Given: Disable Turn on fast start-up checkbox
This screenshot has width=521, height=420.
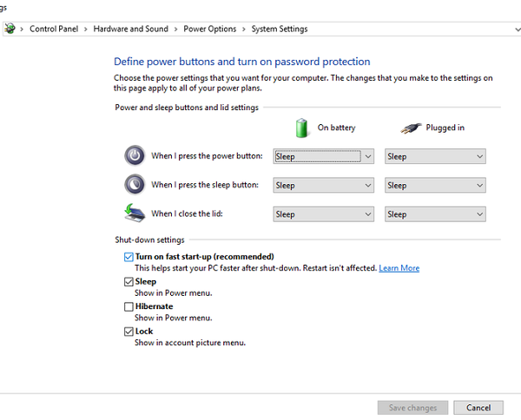Looking at the screenshot, I should tap(129, 257).
